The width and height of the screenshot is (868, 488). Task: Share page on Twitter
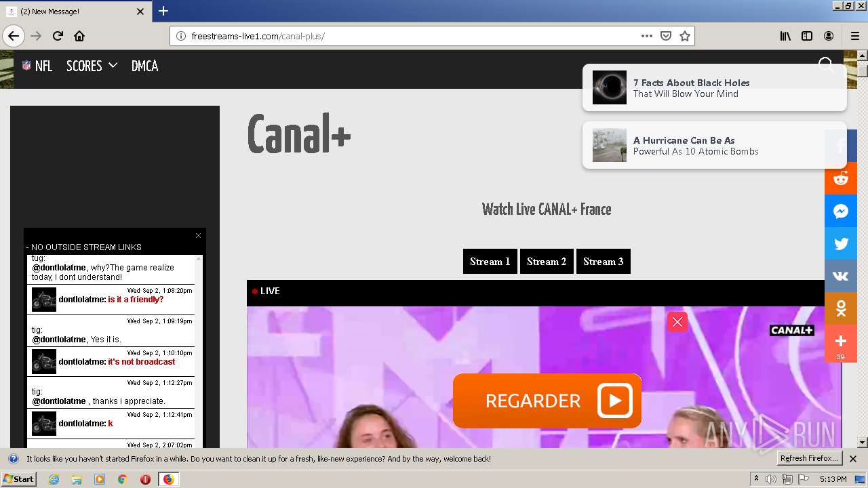(841, 243)
